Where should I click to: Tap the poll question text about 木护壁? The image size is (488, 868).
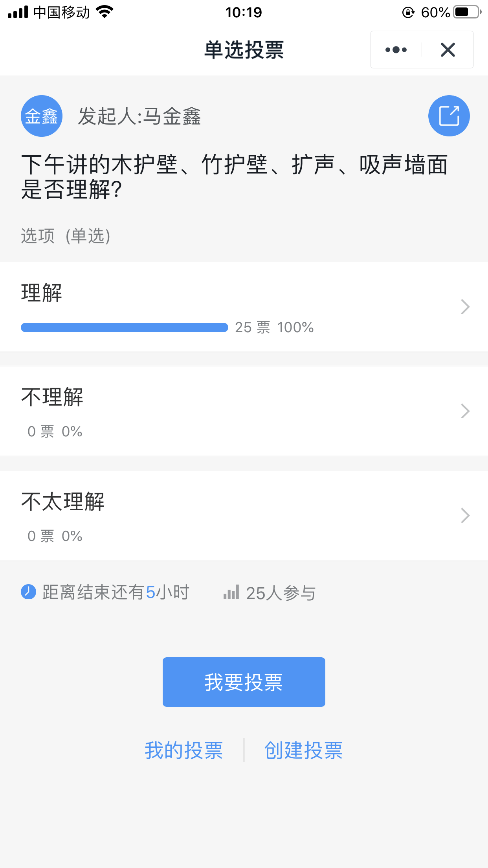pyautogui.click(x=234, y=177)
